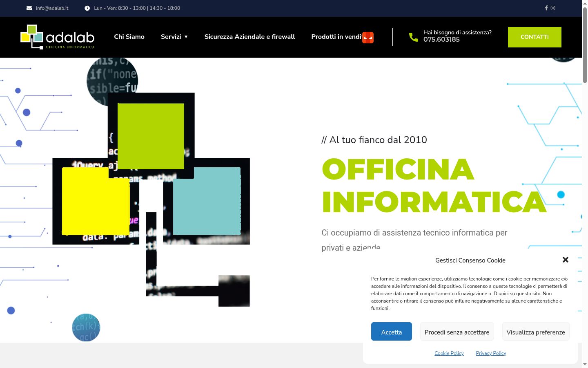
Task: Open Prodotti in vendita menu item
Action: pyautogui.click(x=336, y=37)
